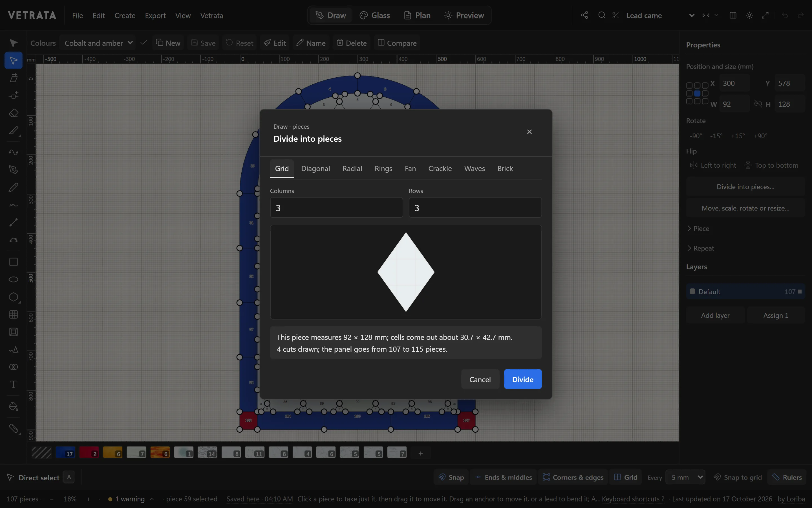The image size is (812, 508).
Task: Click the share icon in top bar
Action: pyautogui.click(x=584, y=15)
